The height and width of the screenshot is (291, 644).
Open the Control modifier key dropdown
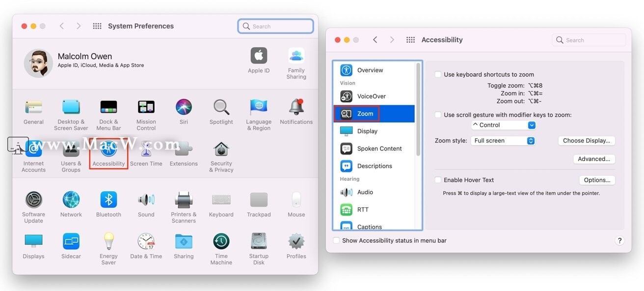click(x=503, y=125)
